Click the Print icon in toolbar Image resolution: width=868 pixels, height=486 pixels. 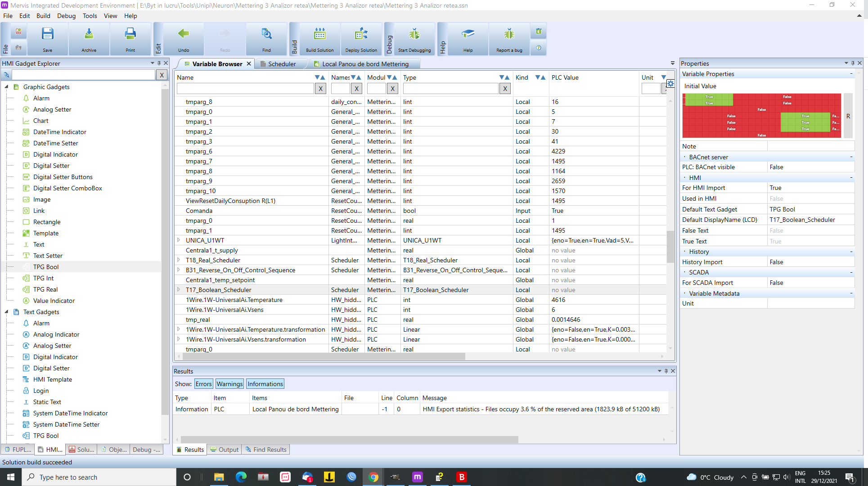[130, 35]
